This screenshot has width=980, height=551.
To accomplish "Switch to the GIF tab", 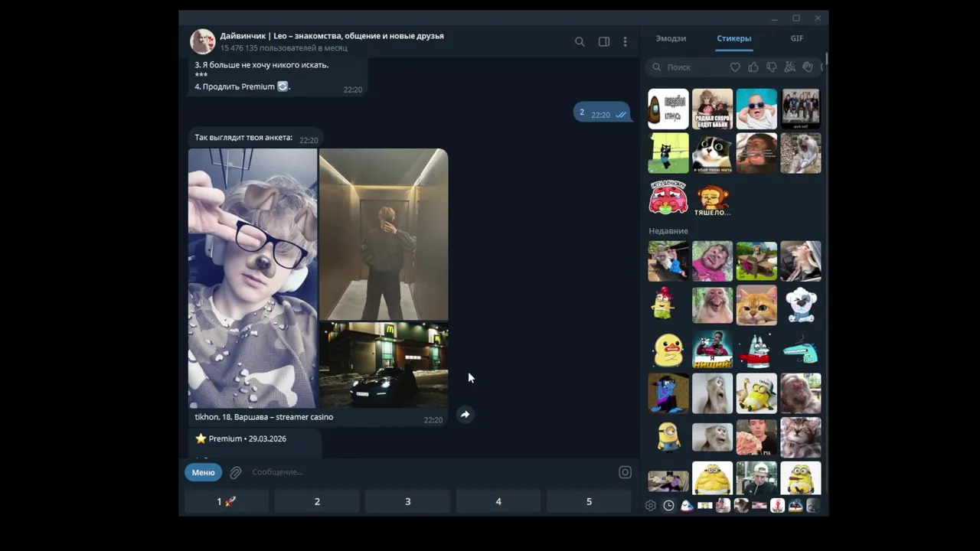I will 797,38.
